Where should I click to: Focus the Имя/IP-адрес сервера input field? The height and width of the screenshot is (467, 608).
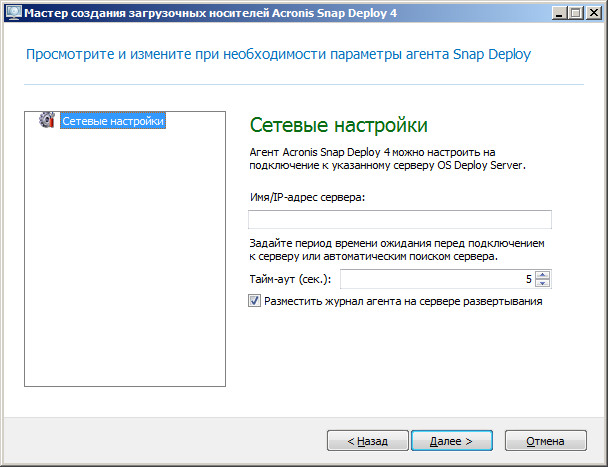pyautogui.click(x=400, y=220)
